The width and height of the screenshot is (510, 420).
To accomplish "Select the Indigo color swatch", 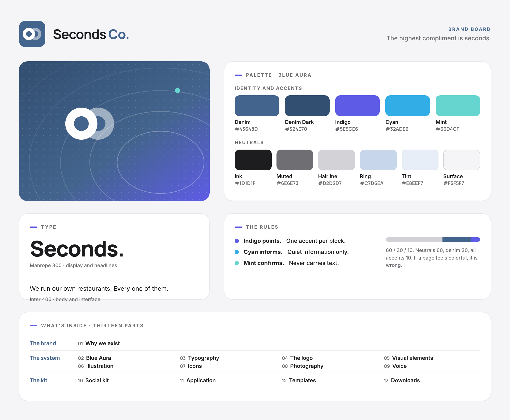I will tap(357, 106).
